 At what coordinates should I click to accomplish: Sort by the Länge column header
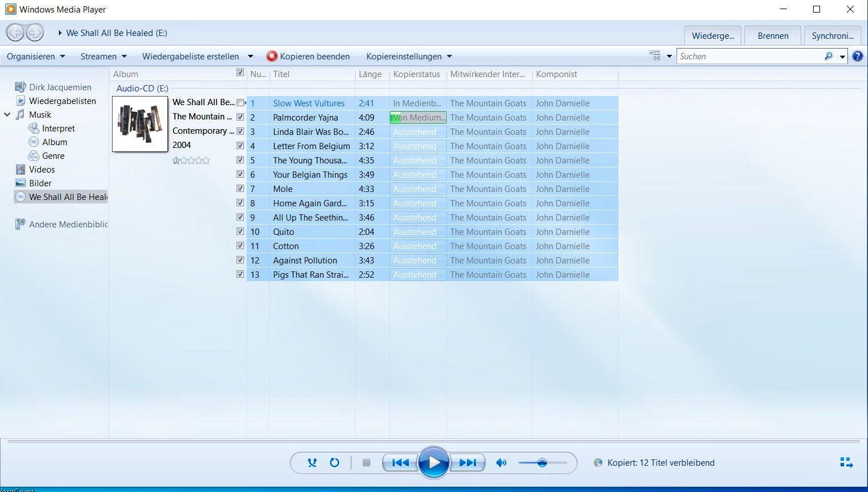pos(372,74)
